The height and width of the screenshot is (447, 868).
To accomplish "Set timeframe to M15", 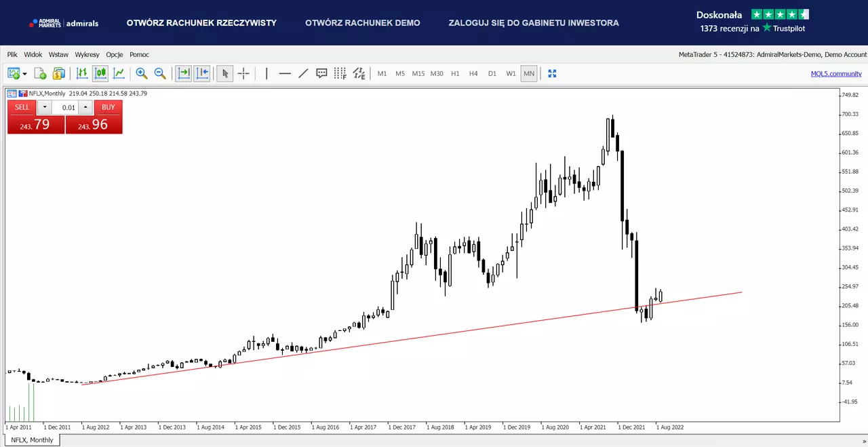I will tap(418, 73).
